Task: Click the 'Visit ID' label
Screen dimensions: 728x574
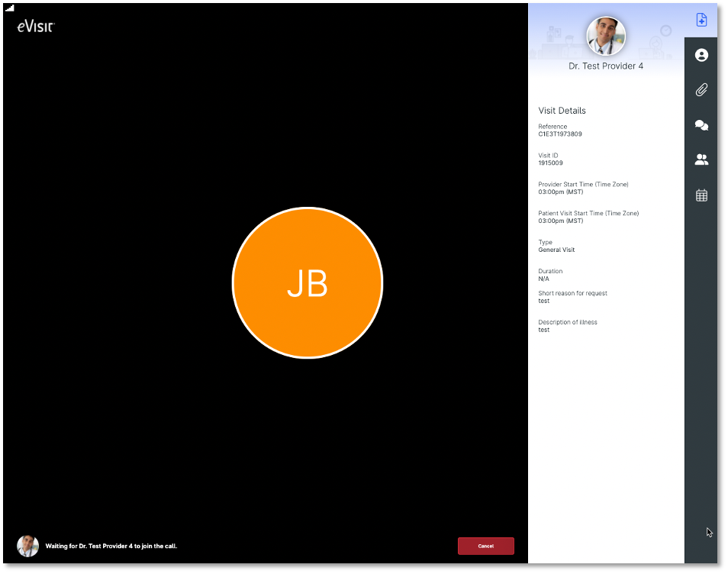Action: coord(548,155)
